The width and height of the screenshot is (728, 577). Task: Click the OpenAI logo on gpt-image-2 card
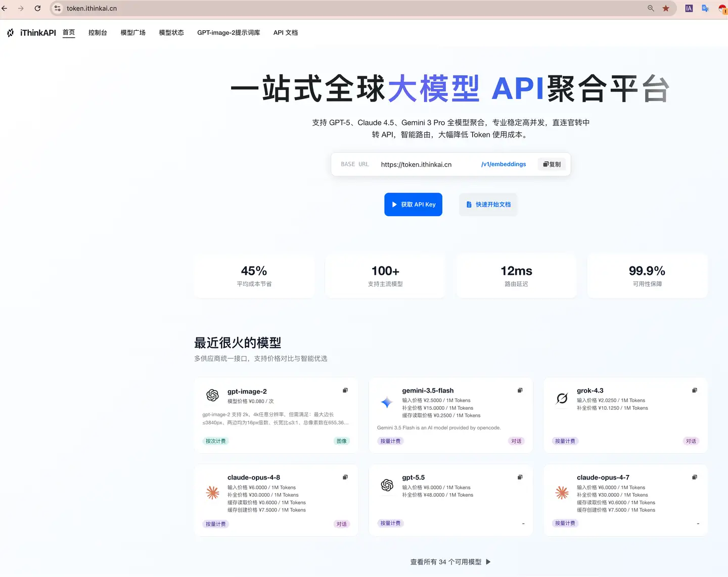click(x=213, y=395)
